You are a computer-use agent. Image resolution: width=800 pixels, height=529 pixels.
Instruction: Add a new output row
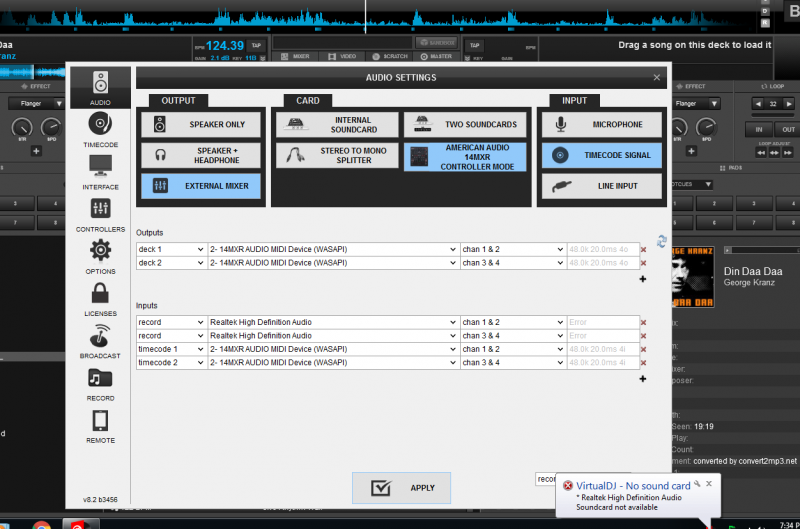point(643,279)
